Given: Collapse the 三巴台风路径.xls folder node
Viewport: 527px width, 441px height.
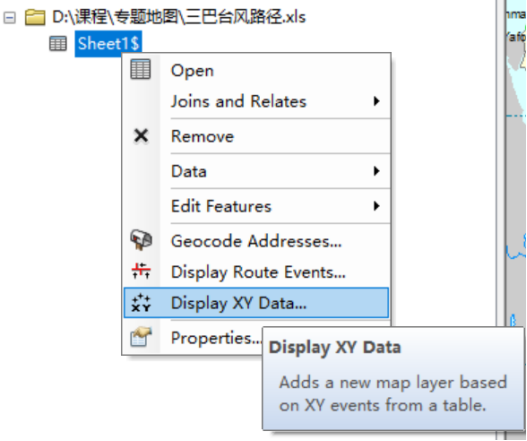Looking at the screenshot, I should pyautogui.click(x=9, y=17).
